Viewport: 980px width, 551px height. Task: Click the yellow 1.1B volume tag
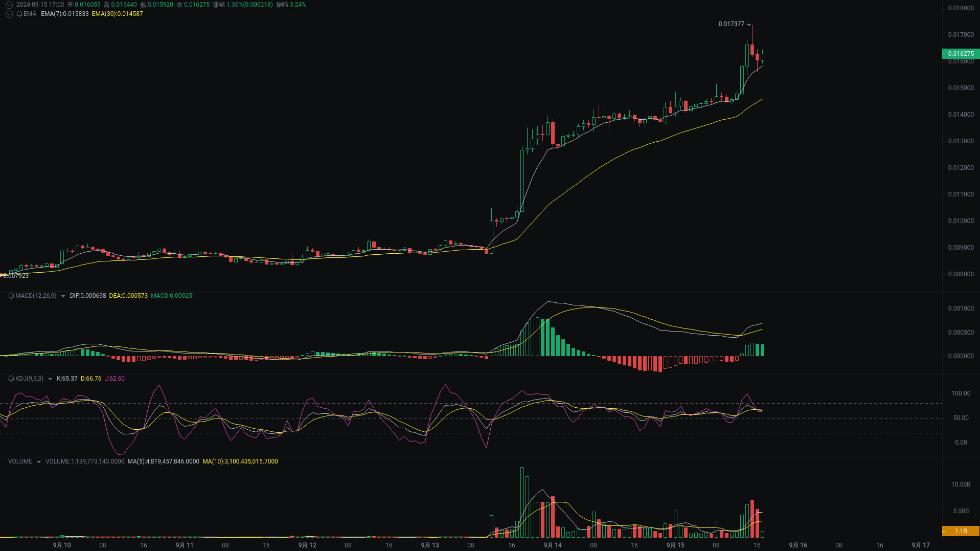[961, 531]
